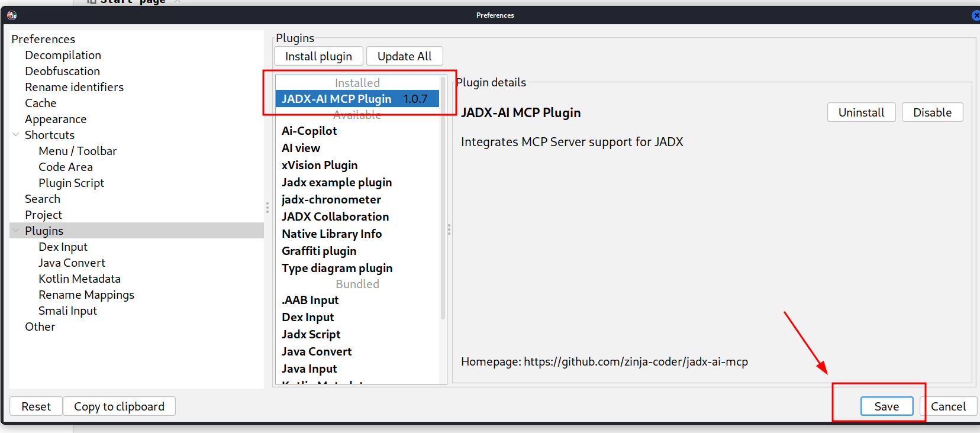This screenshot has height=433, width=980.
Task: Uninstall the JADX-AI MCP Plugin
Action: pos(861,112)
